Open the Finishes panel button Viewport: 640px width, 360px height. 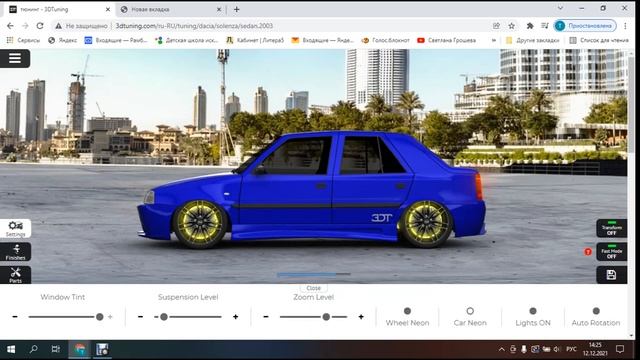tap(16, 252)
